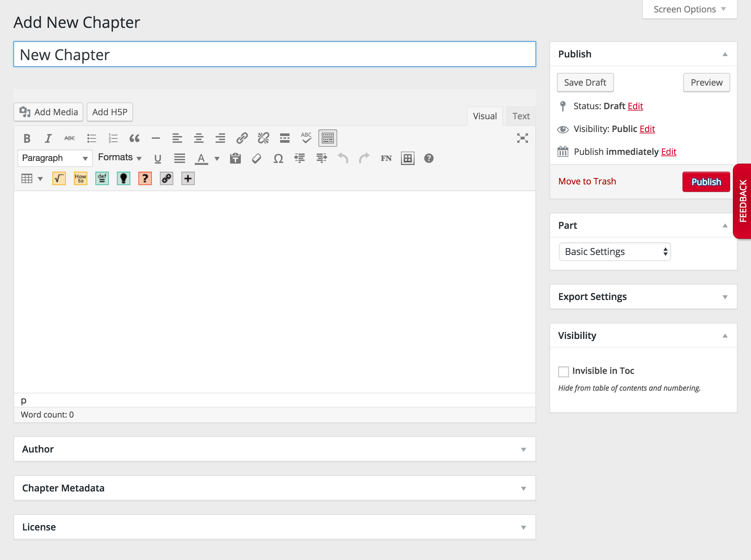Insert a footnote with FN
The image size is (751, 560).
tap(386, 158)
